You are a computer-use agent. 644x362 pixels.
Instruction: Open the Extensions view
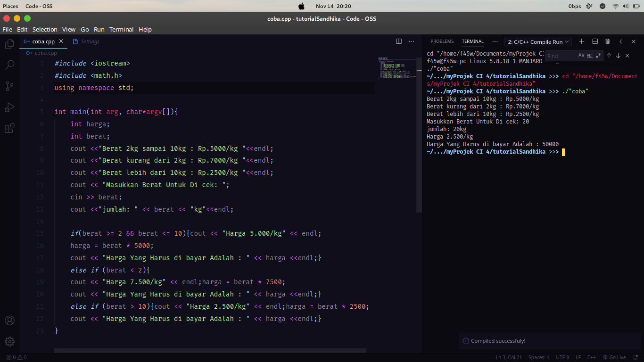tap(9, 128)
